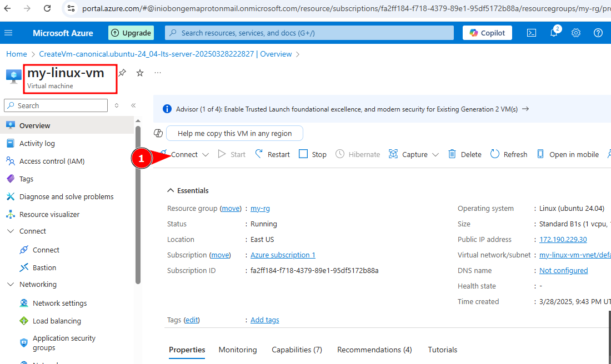Restart the virtual machine

[272, 154]
